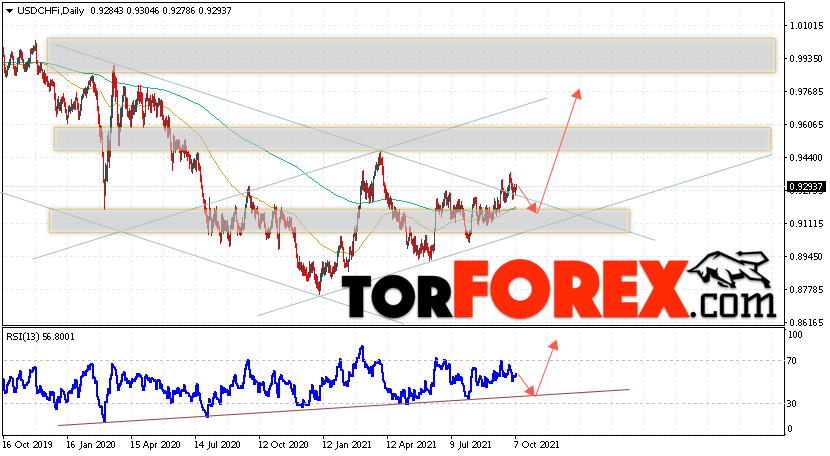Click the 15 Apr 2020 date label

(155, 444)
